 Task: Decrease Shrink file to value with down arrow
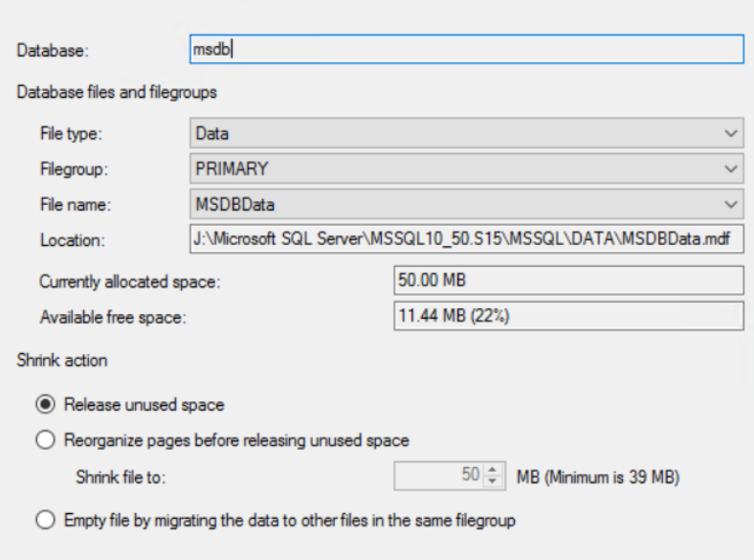click(x=493, y=482)
